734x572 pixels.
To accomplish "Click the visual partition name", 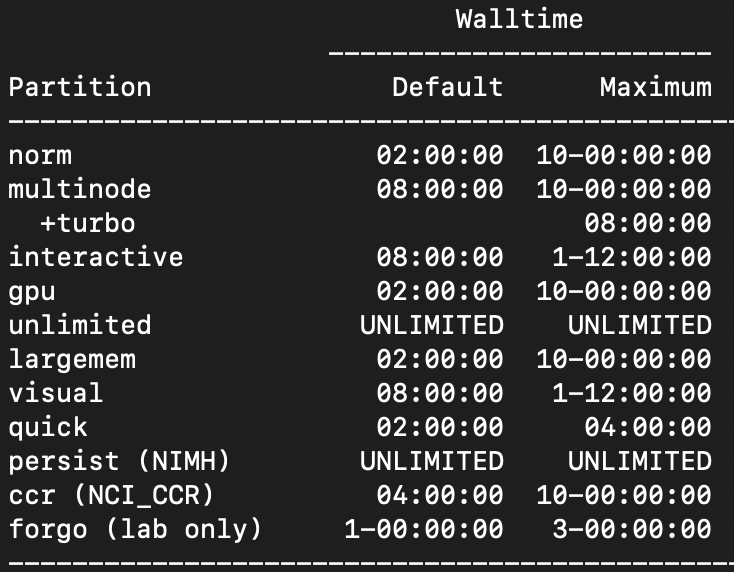I will (56, 393).
